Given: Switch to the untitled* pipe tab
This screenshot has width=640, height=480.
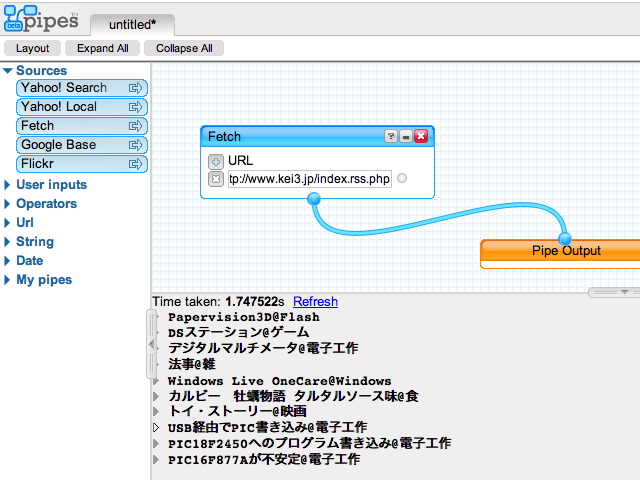Looking at the screenshot, I should point(132,23).
